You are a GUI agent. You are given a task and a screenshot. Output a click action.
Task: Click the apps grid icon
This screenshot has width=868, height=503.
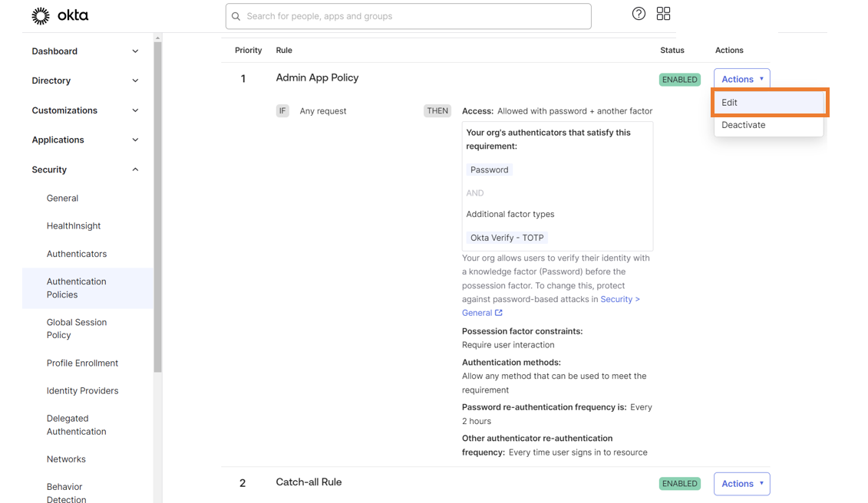pyautogui.click(x=663, y=13)
